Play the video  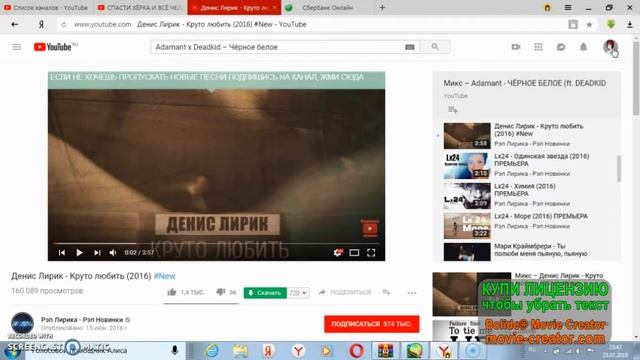[x=79, y=253]
